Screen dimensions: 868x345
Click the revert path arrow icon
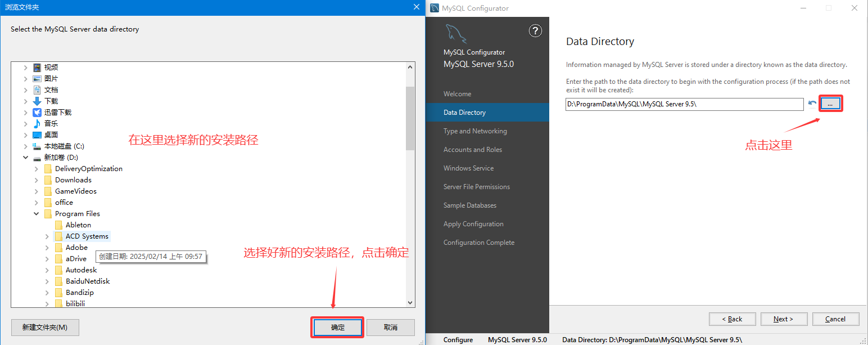click(812, 104)
